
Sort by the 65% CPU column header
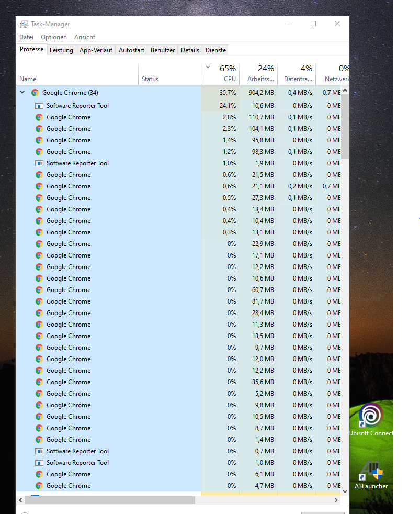tap(220, 74)
